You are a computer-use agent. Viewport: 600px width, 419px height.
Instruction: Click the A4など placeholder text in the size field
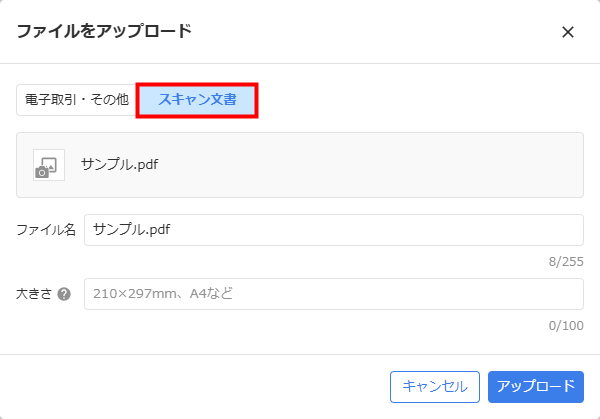[x=211, y=293]
